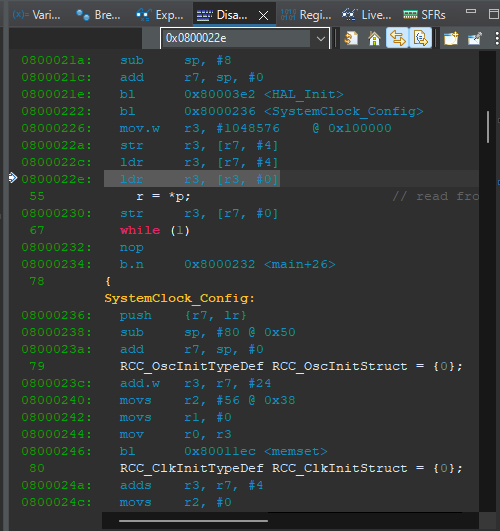Image resolution: width=500 pixels, height=531 pixels.
Task: Switch to the Breakpoints tab
Action: 98,15
